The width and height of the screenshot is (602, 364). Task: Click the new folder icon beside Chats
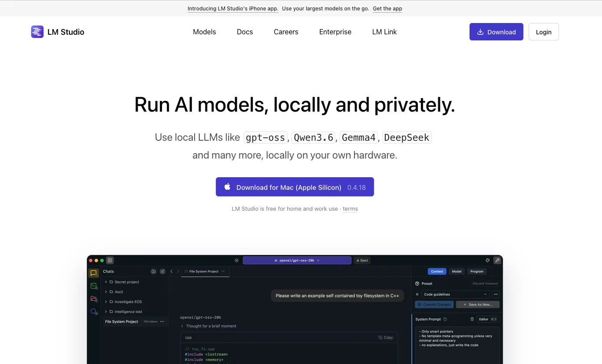(x=153, y=271)
